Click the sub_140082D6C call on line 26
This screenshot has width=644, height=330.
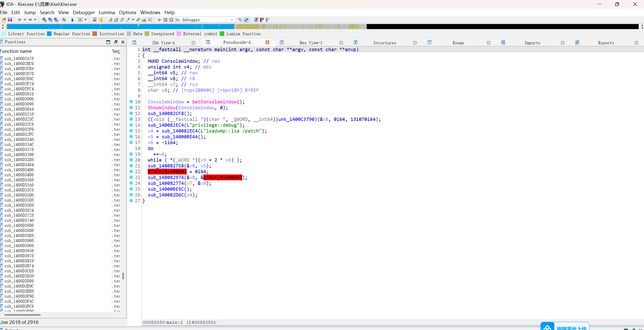[x=166, y=195]
